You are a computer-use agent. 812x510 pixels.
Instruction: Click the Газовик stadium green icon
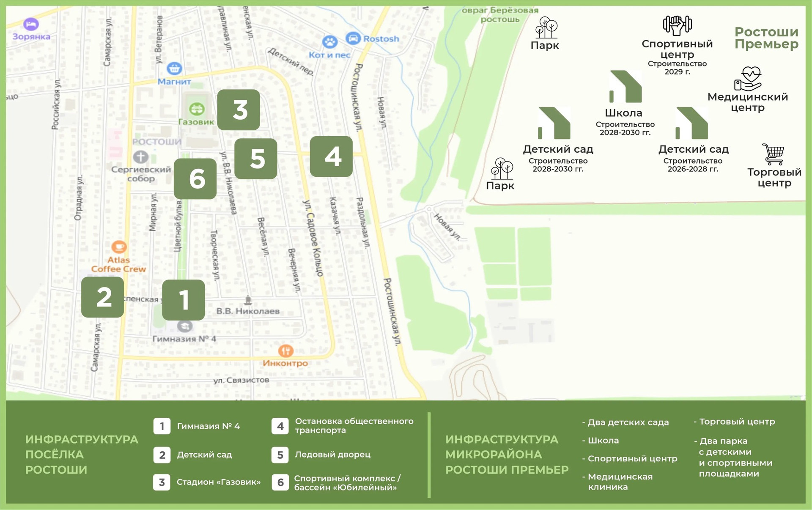tap(196, 109)
